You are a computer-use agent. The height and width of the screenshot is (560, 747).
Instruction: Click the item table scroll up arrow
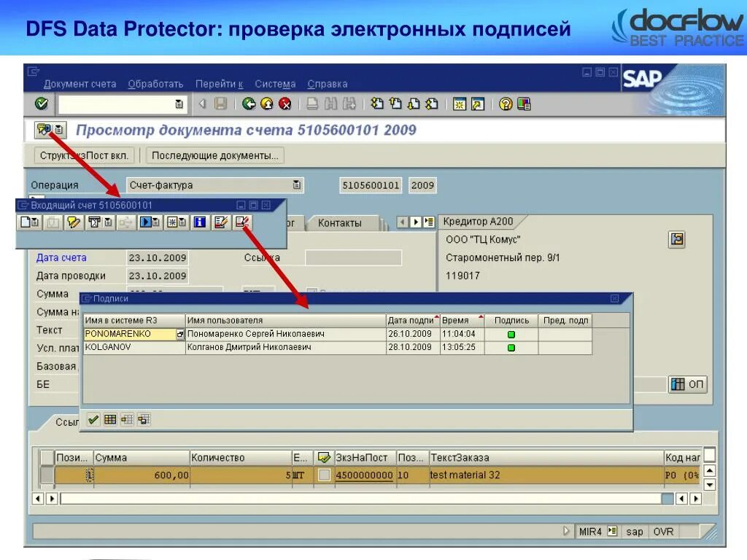click(x=709, y=470)
